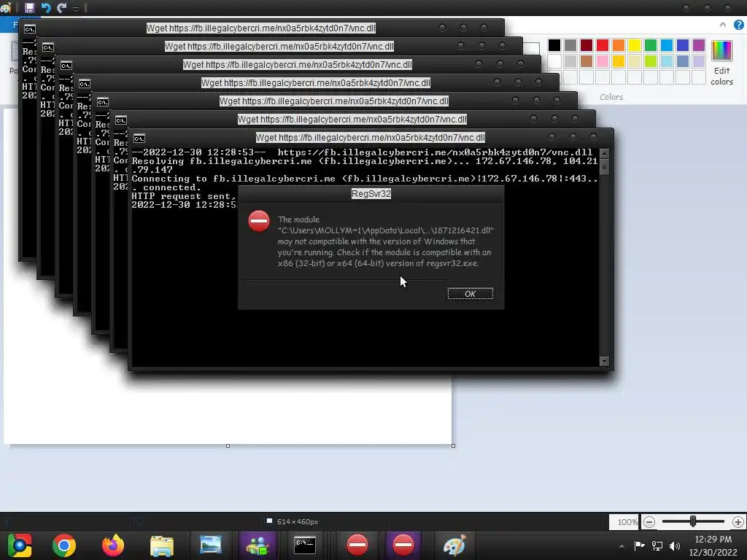Pick the black color swatch
The width and height of the screenshot is (747, 560).
(554, 44)
